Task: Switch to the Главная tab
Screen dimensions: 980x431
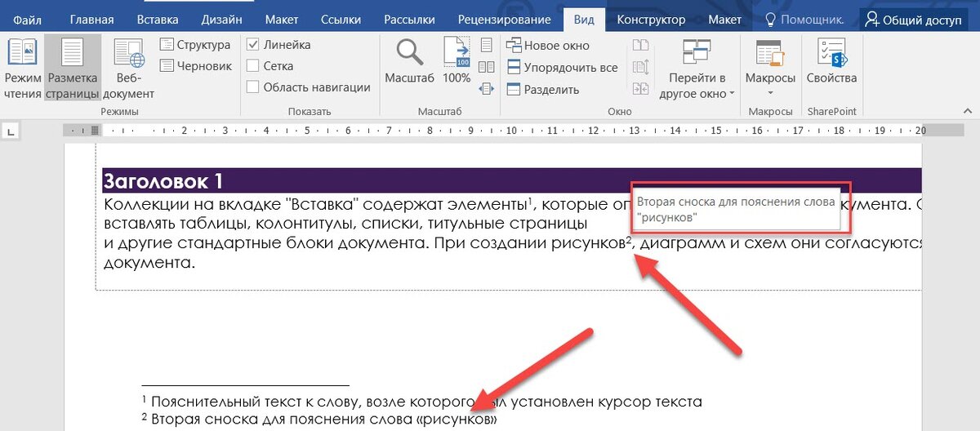Action: (92, 19)
